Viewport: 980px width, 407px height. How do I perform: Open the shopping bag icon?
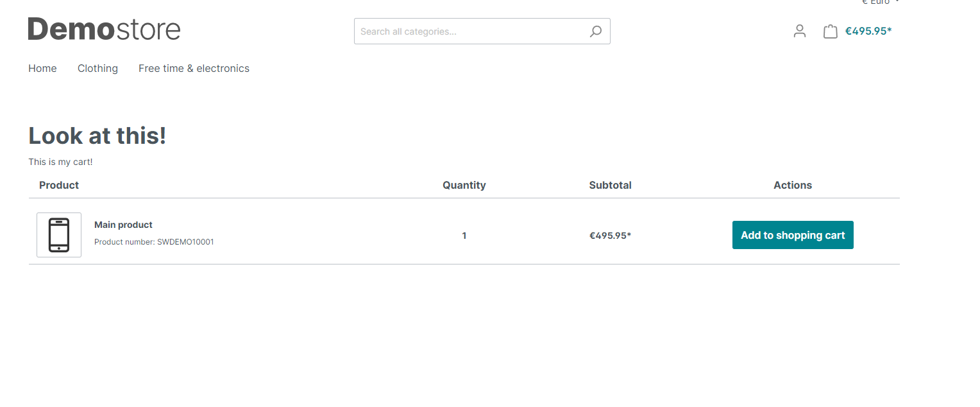831,31
